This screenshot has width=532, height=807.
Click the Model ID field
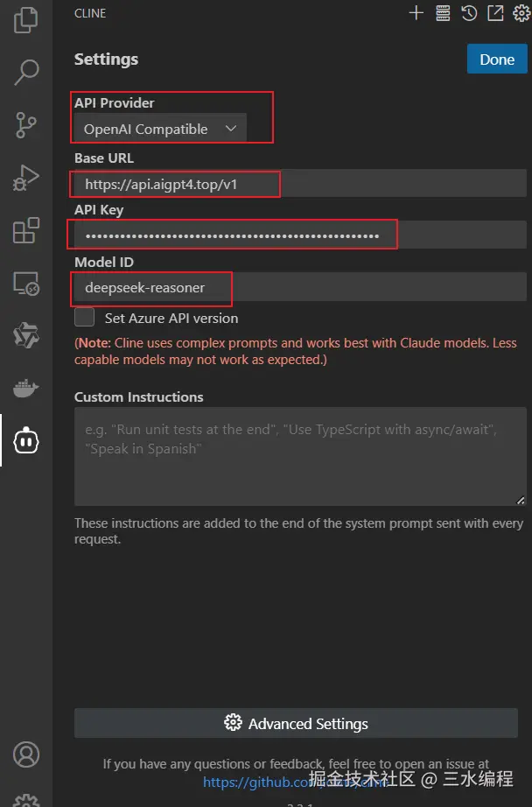point(300,287)
